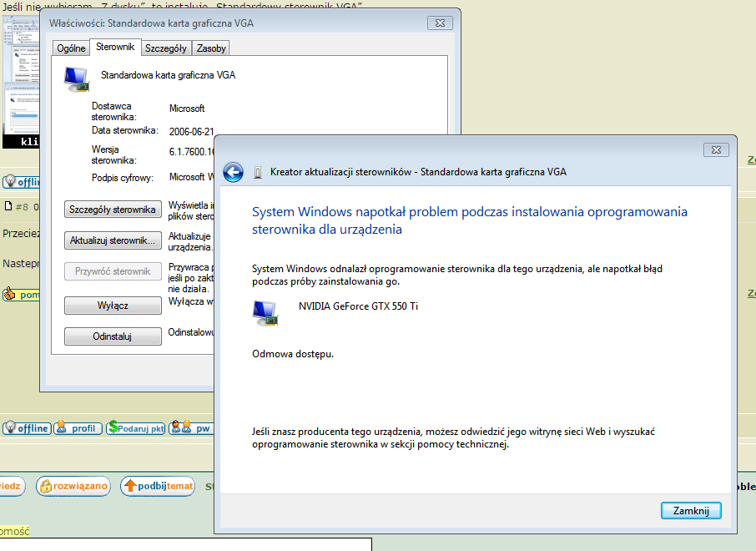
Task: Click the driver date value 2006-06-21
Action: click(191, 131)
